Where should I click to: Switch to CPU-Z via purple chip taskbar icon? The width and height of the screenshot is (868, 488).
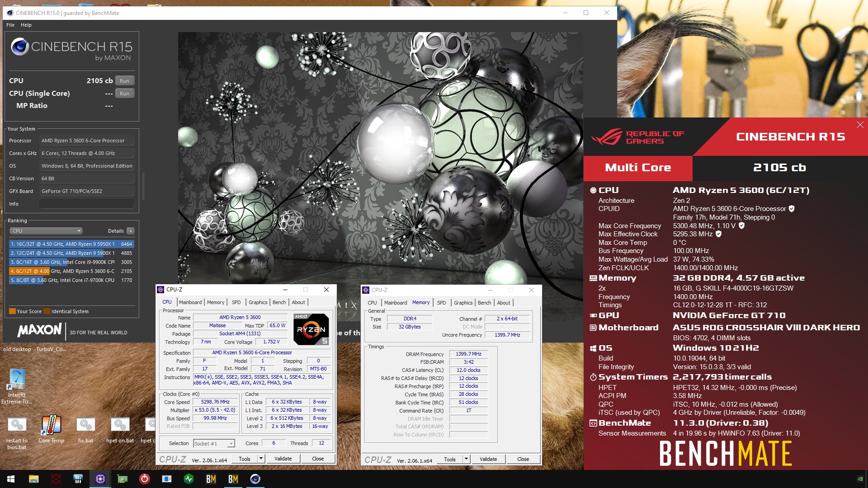coord(100,479)
